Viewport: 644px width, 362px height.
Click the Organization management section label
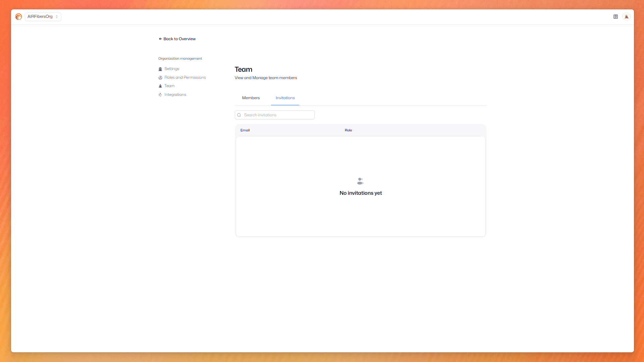tap(180, 59)
